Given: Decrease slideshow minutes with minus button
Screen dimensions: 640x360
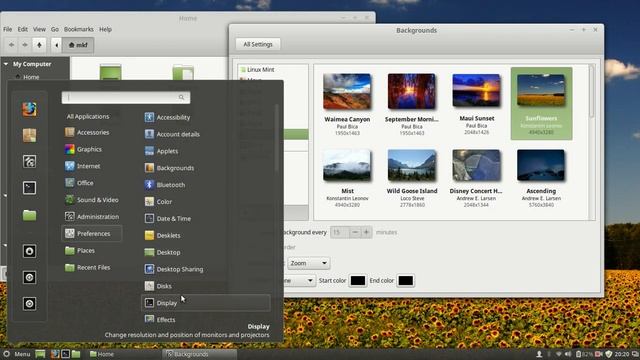Looking at the screenshot, I should [x=355, y=232].
